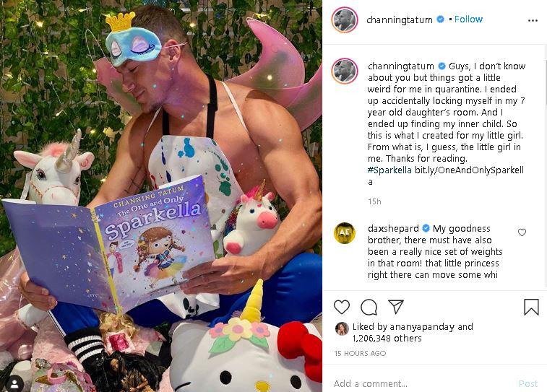Click the tagged people icon on photo
Screen dimensions: 547x392
pos(14,383)
